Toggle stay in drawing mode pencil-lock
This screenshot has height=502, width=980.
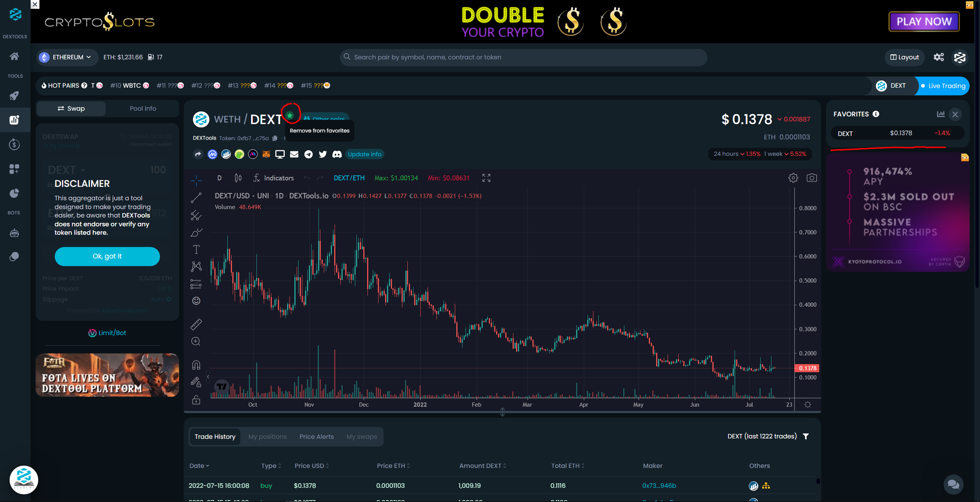(196, 382)
